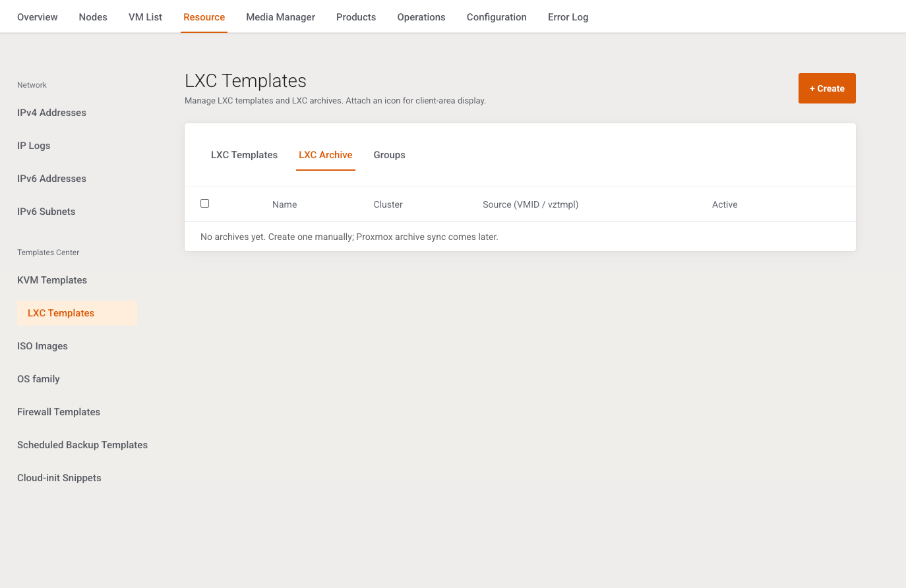Click the 'Templates Center' sidebar heading
Screen dimensions: 906x588
click(x=48, y=252)
